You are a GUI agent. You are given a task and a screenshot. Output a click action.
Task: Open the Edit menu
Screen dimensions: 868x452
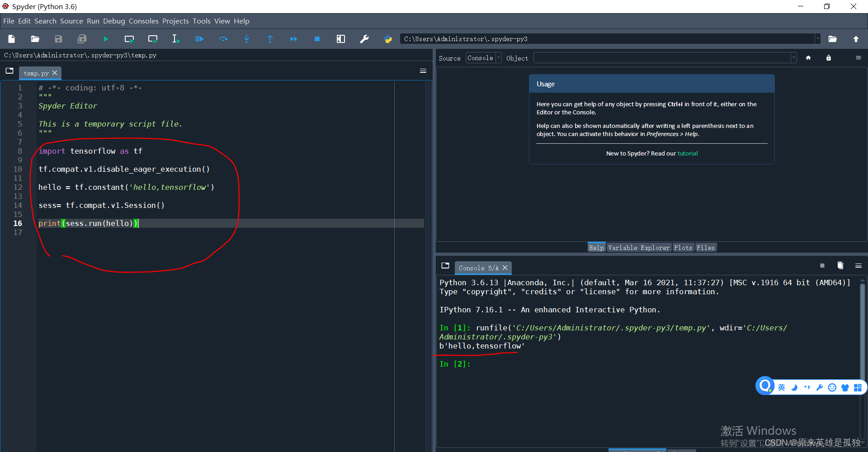(24, 21)
